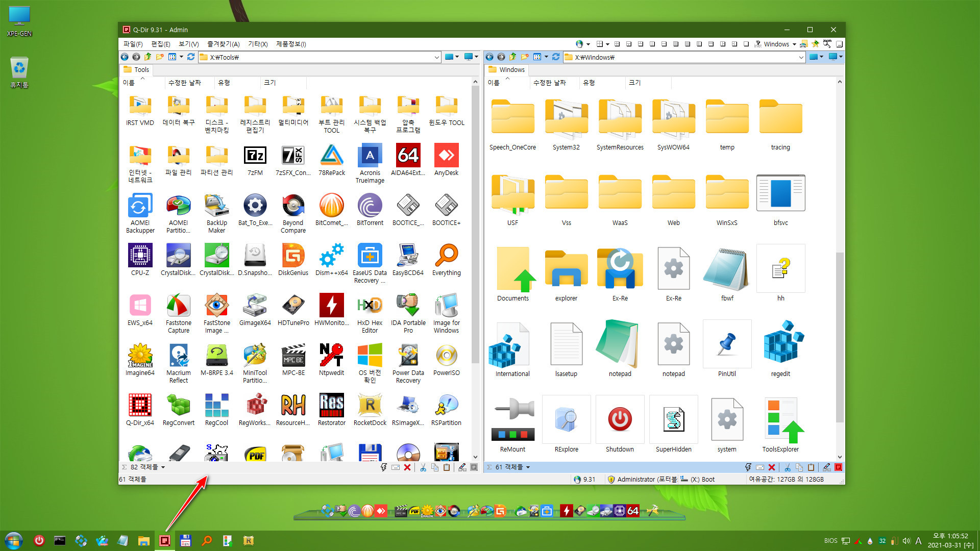Toggle the two vertical panes layout

coord(652,44)
